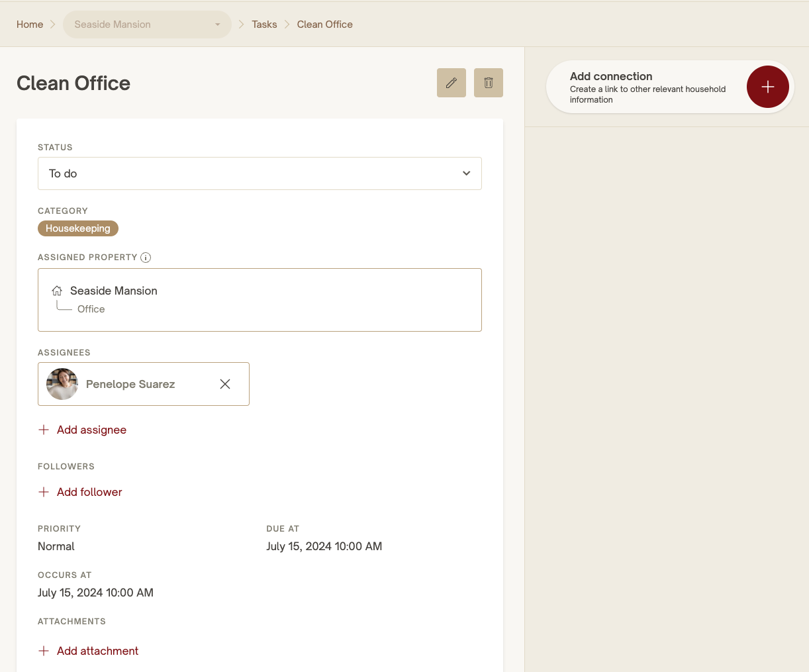
Task: Click the plus icon beside Add assignee
Action: (44, 430)
